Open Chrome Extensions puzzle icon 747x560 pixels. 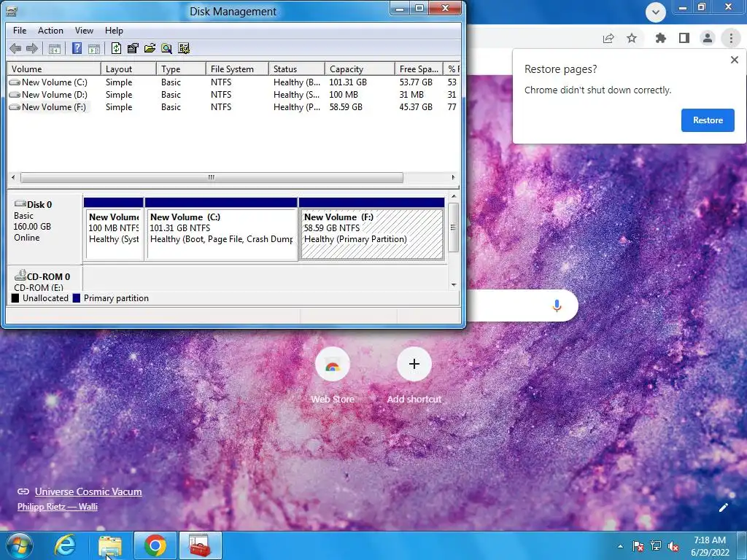pyautogui.click(x=661, y=38)
